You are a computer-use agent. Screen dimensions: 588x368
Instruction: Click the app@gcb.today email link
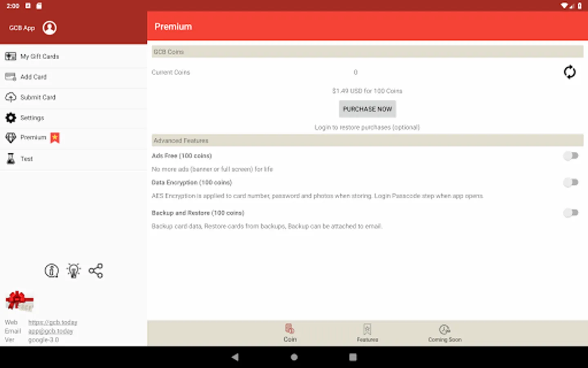[x=51, y=331]
